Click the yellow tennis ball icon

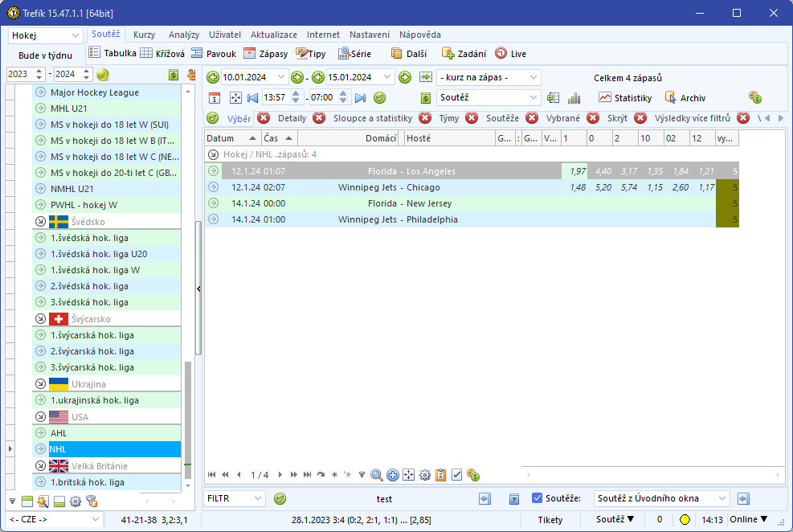103,75
